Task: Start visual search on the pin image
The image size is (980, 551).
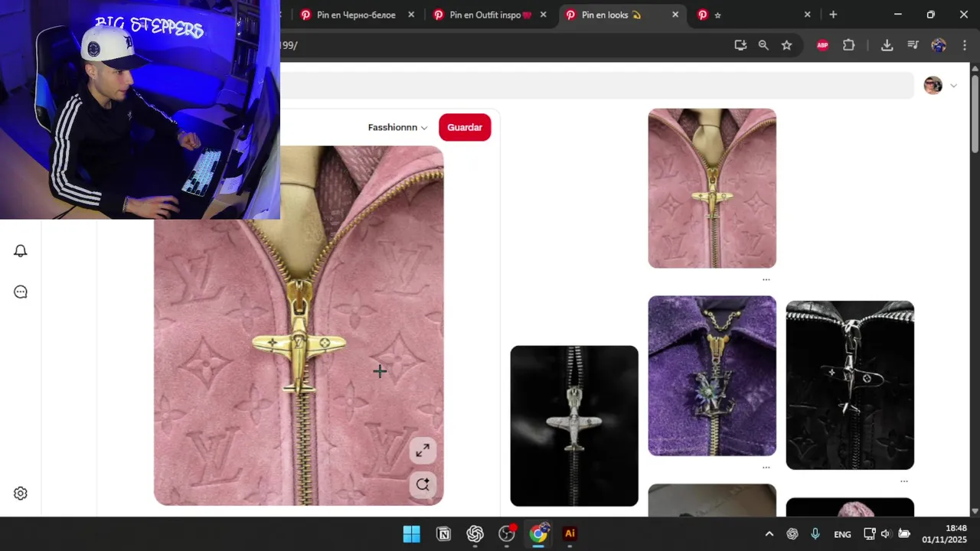Action: coord(423,484)
